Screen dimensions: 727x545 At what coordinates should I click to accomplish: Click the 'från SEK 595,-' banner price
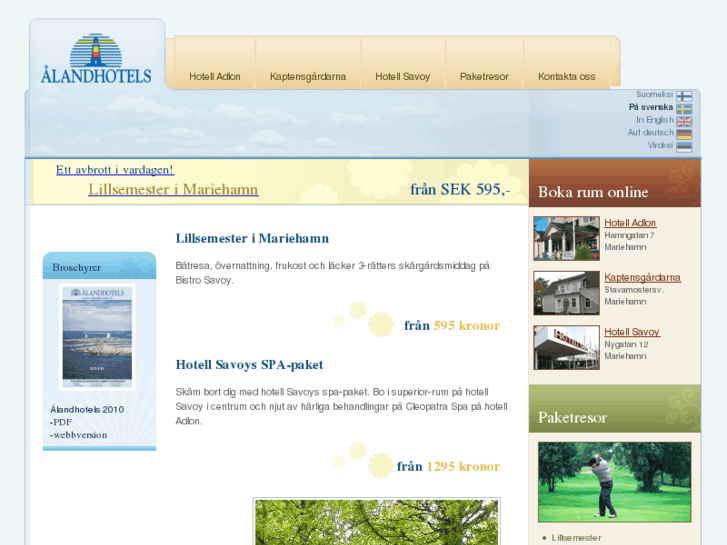(460, 189)
